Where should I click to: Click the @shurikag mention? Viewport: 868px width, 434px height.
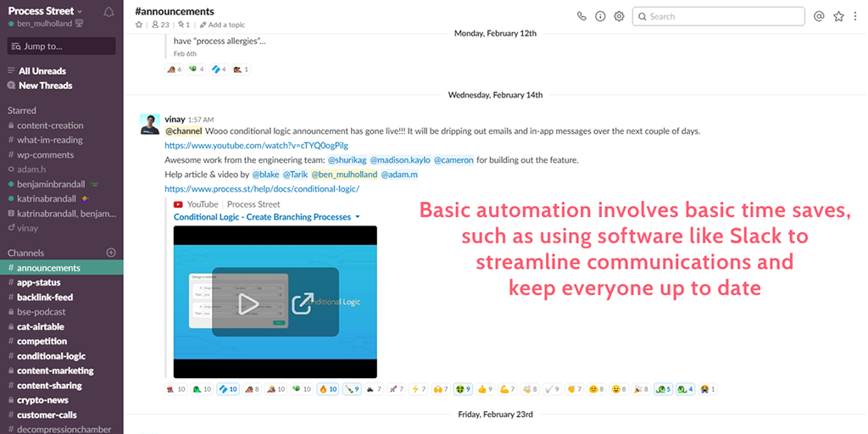click(x=347, y=160)
